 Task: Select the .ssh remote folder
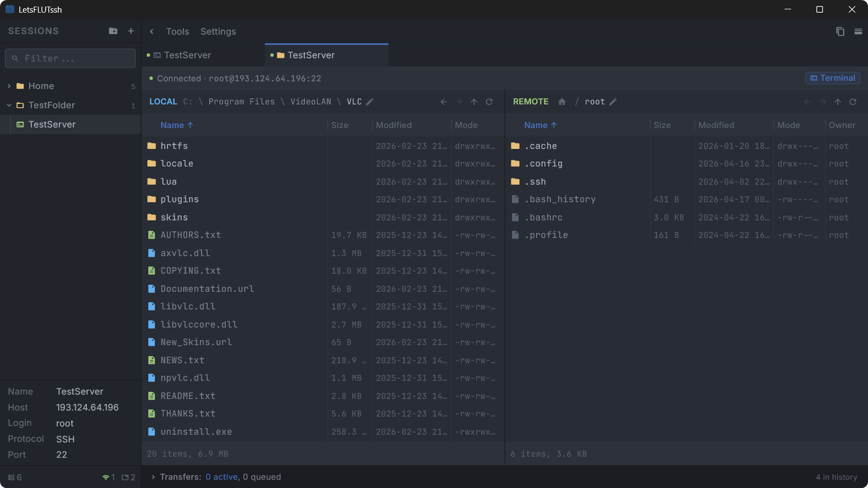tap(686, 182)
